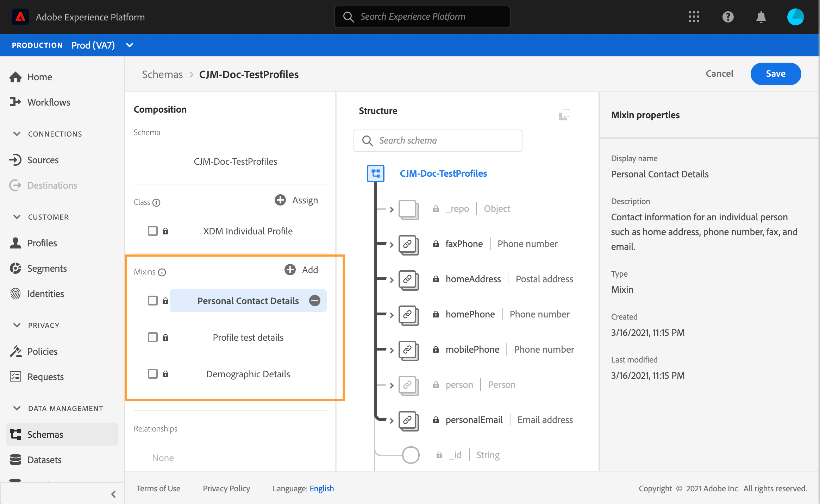Viewport: 820px width, 504px height.
Task: Open the app switcher grid icon
Action: coord(694,17)
